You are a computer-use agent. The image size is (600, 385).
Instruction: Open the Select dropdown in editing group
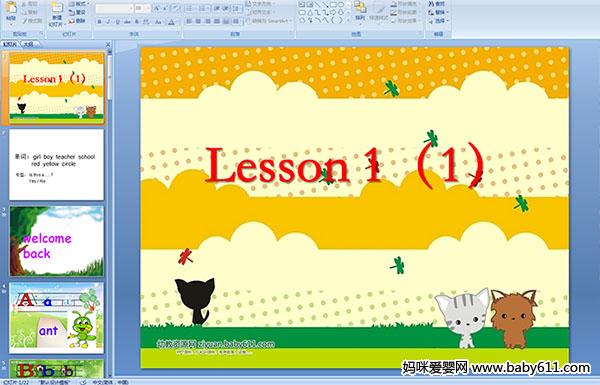pyautogui.click(x=439, y=21)
